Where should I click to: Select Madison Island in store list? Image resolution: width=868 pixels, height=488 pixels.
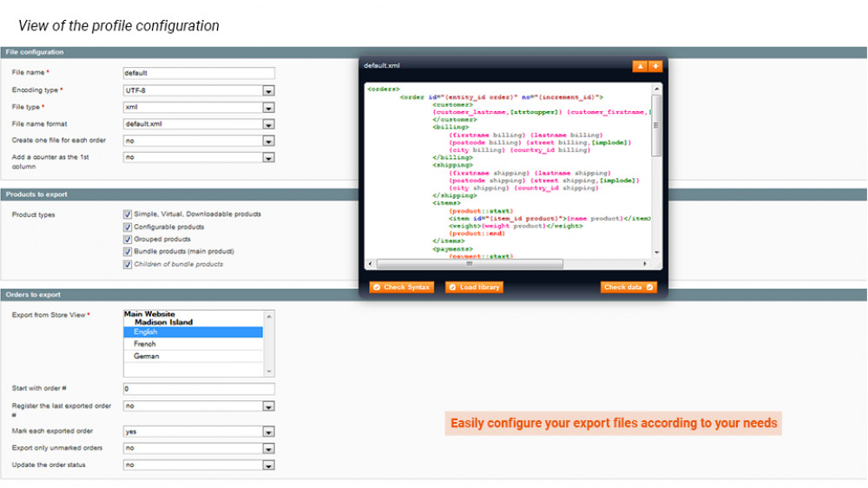163,322
